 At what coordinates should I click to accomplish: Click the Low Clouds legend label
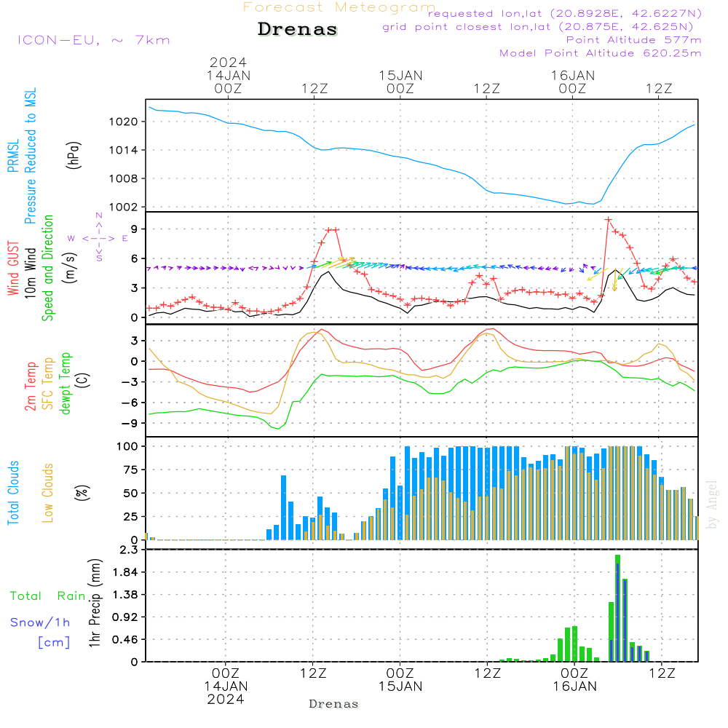coord(48,493)
